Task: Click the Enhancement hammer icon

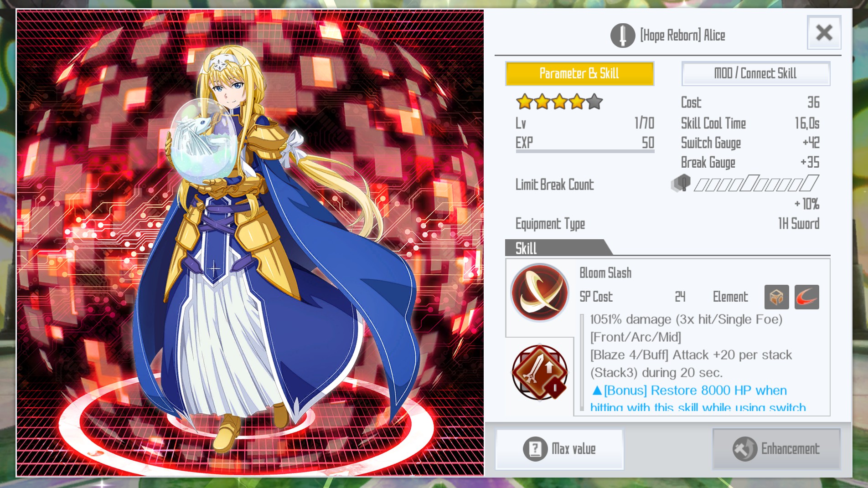Action: pyautogui.click(x=744, y=449)
